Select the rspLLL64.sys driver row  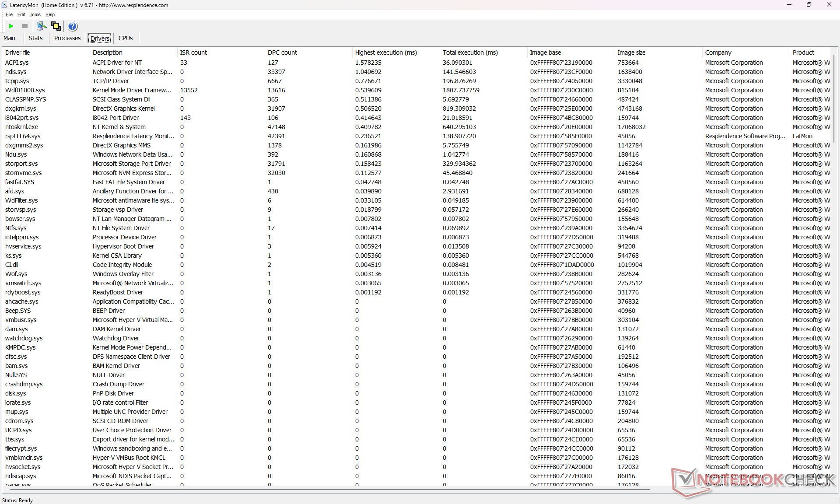tap(23, 136)
